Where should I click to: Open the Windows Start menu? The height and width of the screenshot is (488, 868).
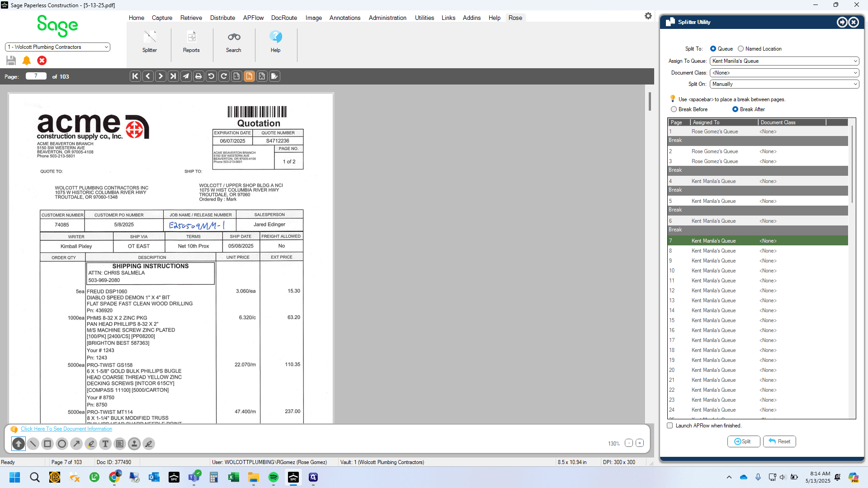pos(15,477)
